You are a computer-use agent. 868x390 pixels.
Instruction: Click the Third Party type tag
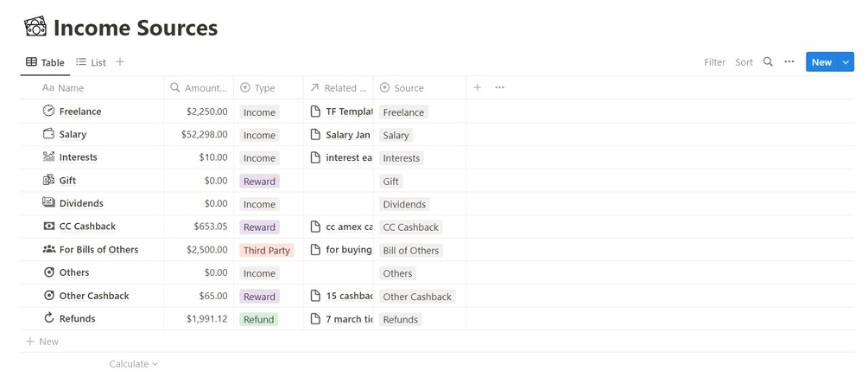click(x=268, y=250)
